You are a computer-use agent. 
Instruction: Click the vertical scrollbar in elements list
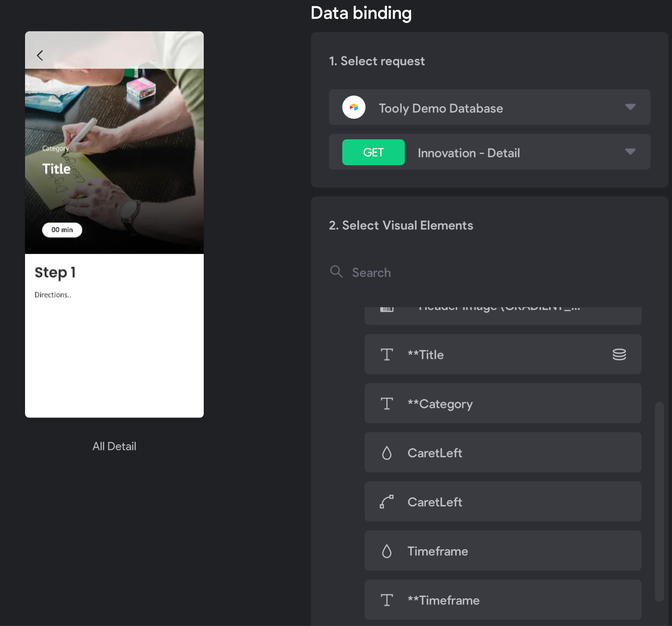[x=659, y=502]
